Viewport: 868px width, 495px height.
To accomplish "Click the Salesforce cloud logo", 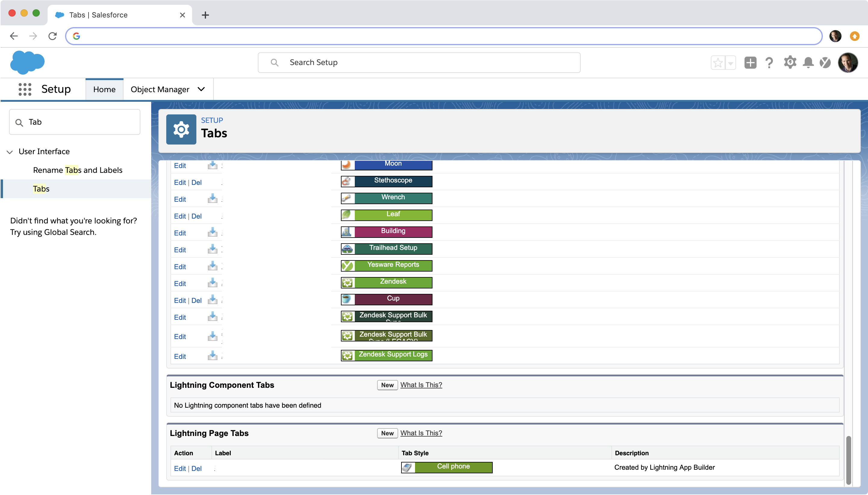I will (x=27, y=63).
